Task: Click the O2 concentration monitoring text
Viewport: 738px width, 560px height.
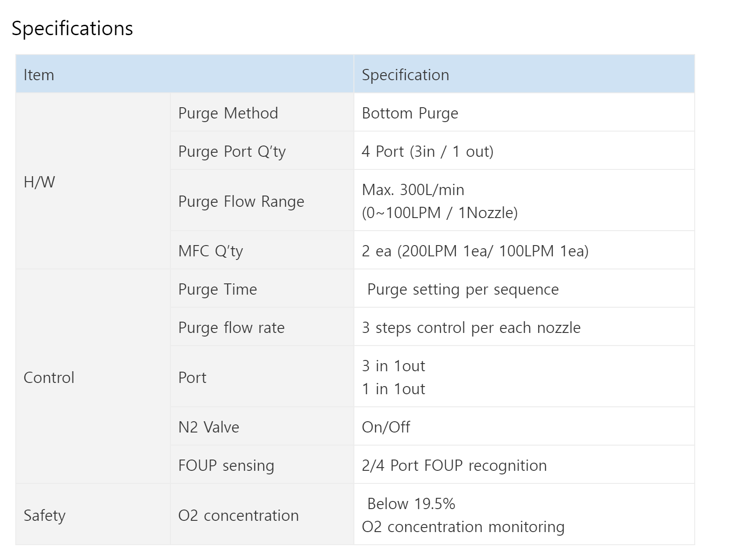Action: tap(463, 527)
